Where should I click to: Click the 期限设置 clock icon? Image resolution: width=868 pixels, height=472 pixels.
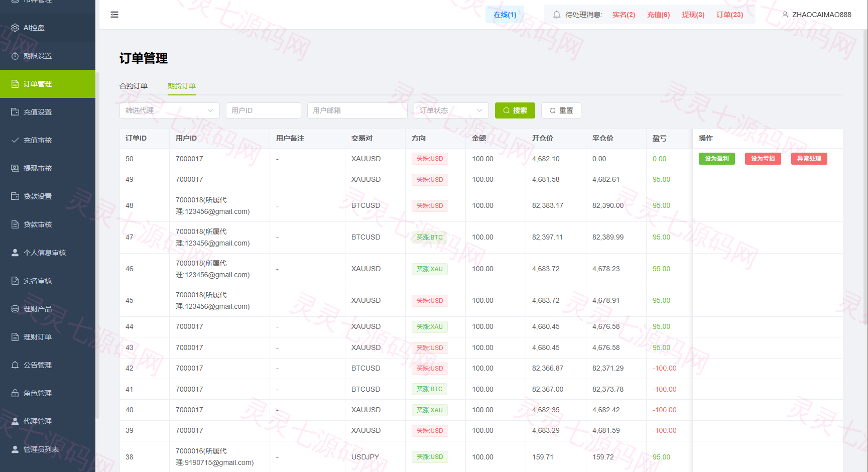[15, 56]
